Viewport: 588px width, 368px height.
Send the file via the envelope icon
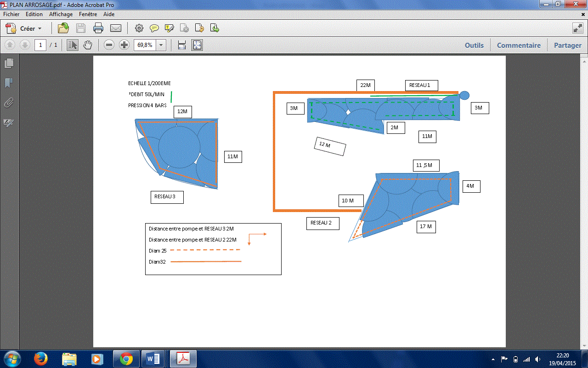[x=116, y=29]
